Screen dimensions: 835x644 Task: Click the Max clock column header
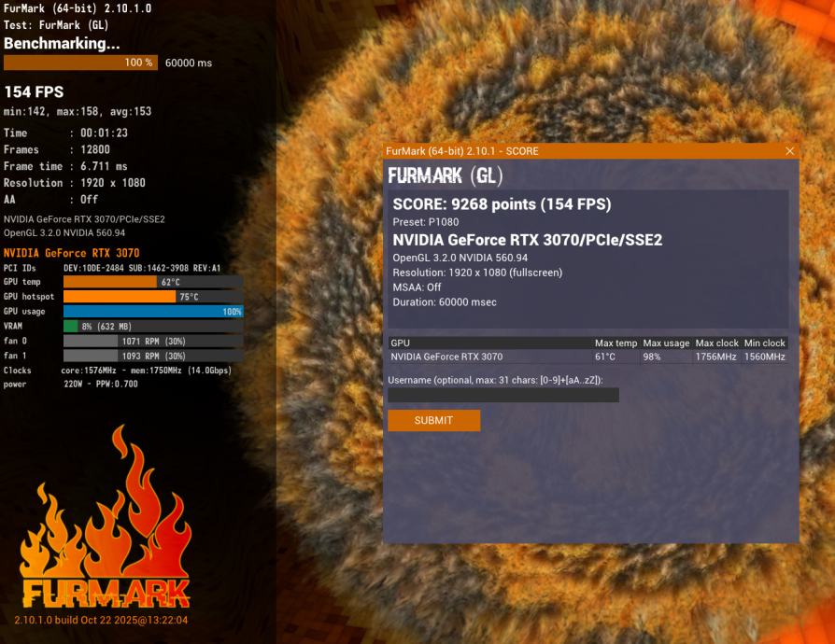pos(716,343)
